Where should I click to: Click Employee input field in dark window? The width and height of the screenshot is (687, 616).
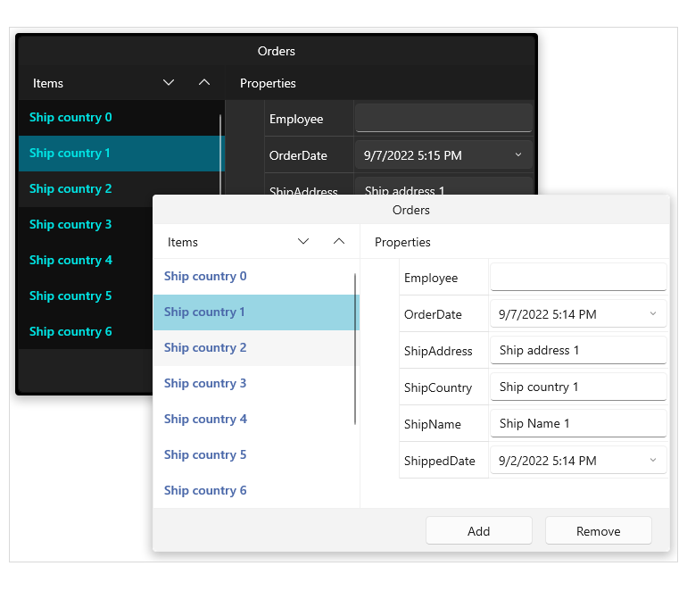pyautogui.click(x=443, y=118)
